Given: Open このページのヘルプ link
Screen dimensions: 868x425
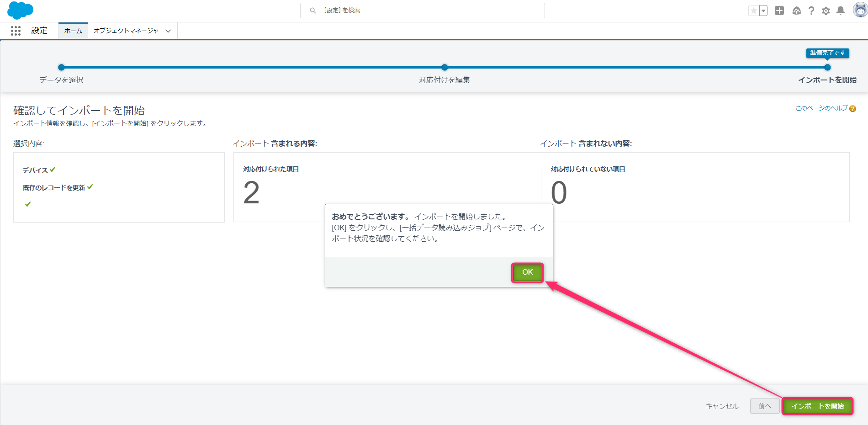Looking at the screenshot, I should tap(821, 108).
